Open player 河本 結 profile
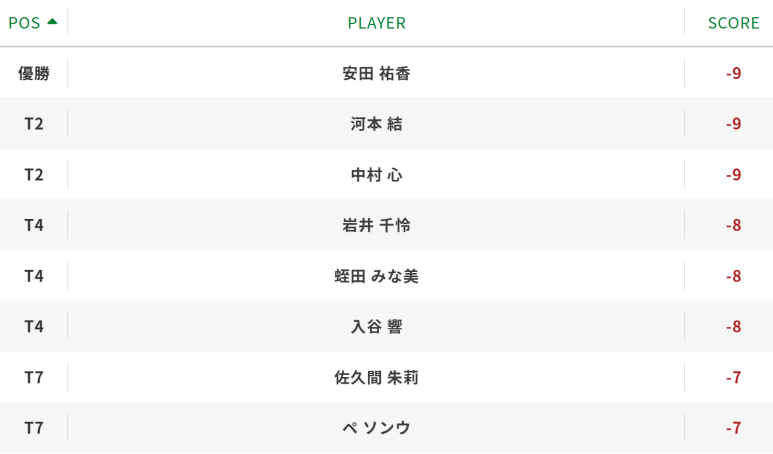 377,124
